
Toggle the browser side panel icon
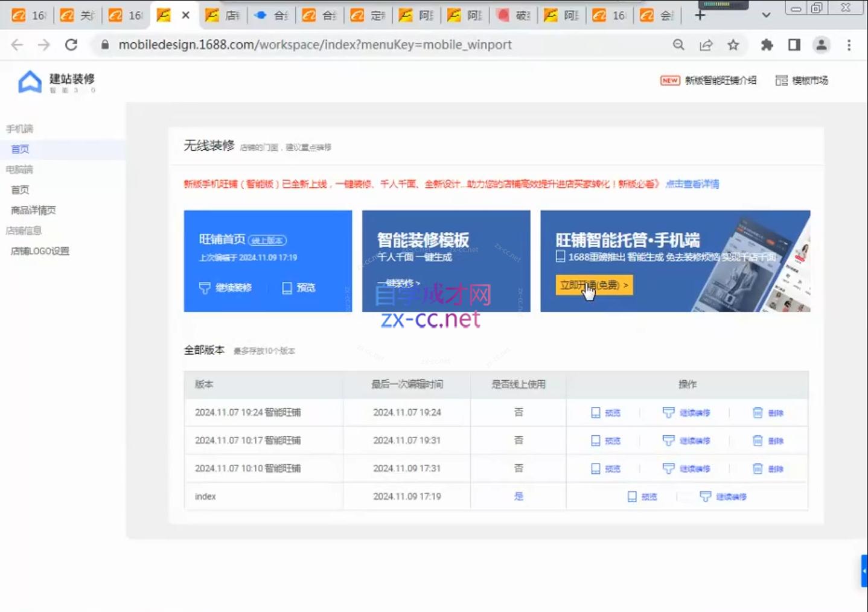794,45
